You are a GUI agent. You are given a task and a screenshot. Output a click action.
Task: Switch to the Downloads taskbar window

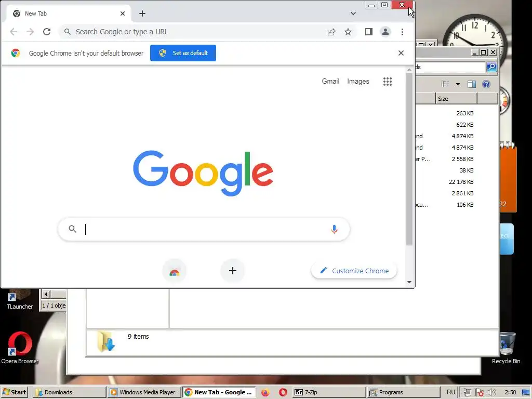pos(69,392)
